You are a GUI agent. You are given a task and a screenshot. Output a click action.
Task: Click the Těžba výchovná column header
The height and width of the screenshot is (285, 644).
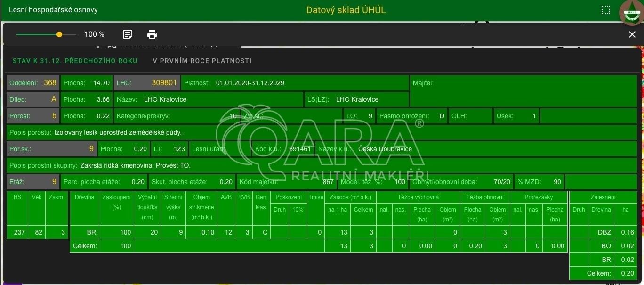pos(418,197)
